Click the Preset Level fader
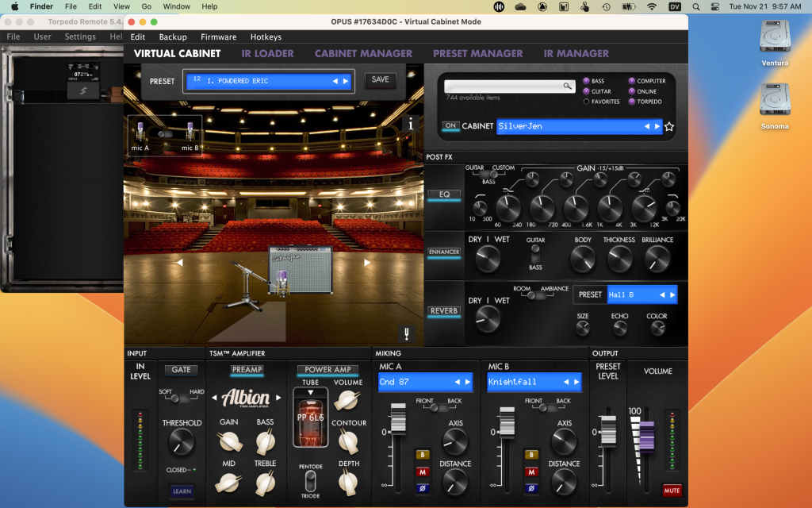The height and width of the screenshot is (508, 812). click(x=608, y=433)
